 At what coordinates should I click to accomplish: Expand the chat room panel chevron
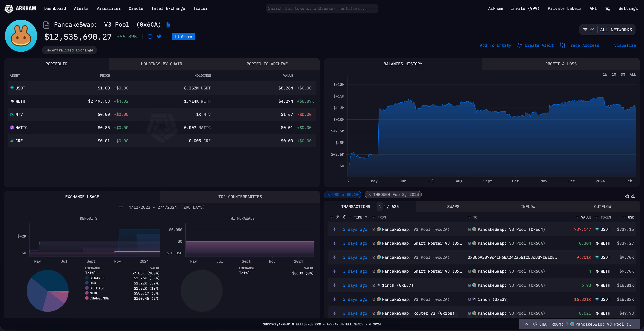[x=526, y=324]
